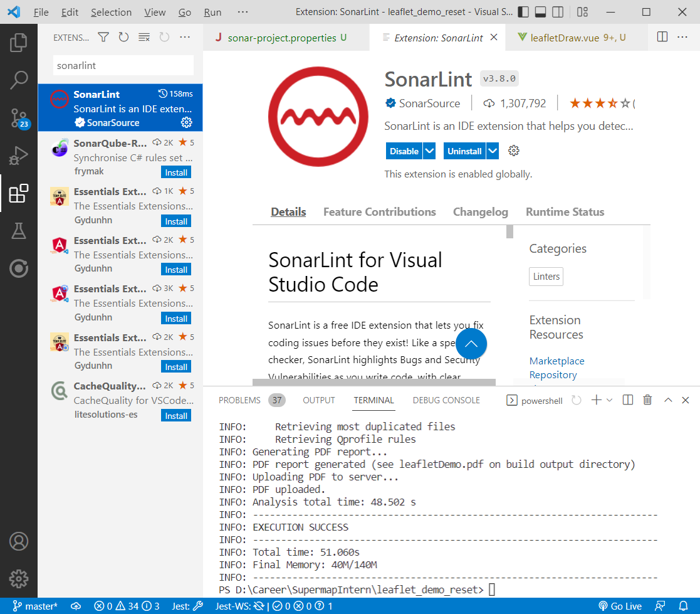This screenshot has width=700, height=614.
Task: Open the Run and Debug view
Action: tap(19, 156)
